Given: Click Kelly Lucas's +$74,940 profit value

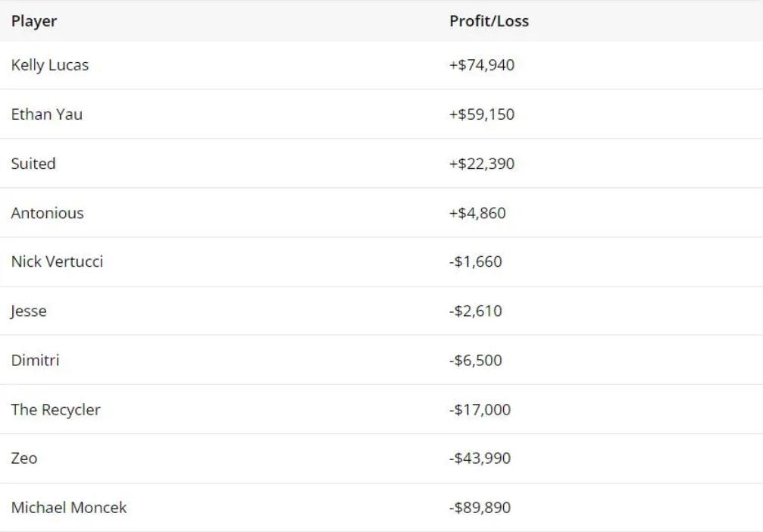Looking at the screenshot, I should click(482, 65).
